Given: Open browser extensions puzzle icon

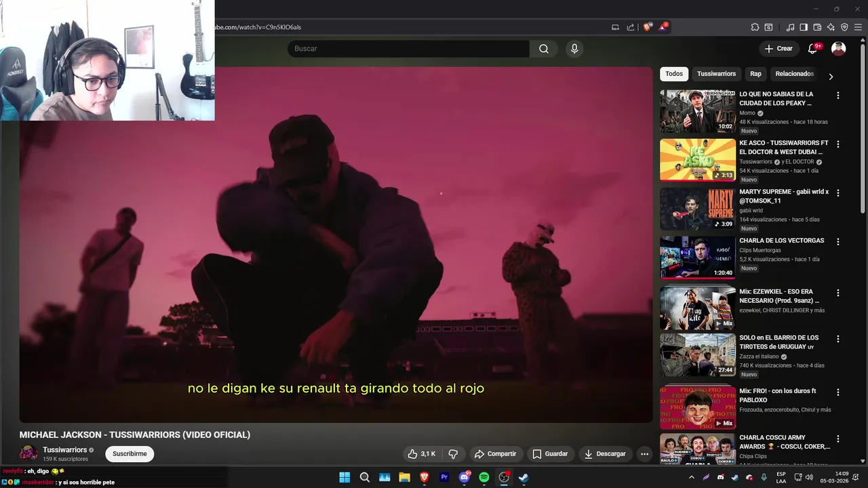Looking at the screenshot, I should tap(755, 27).
